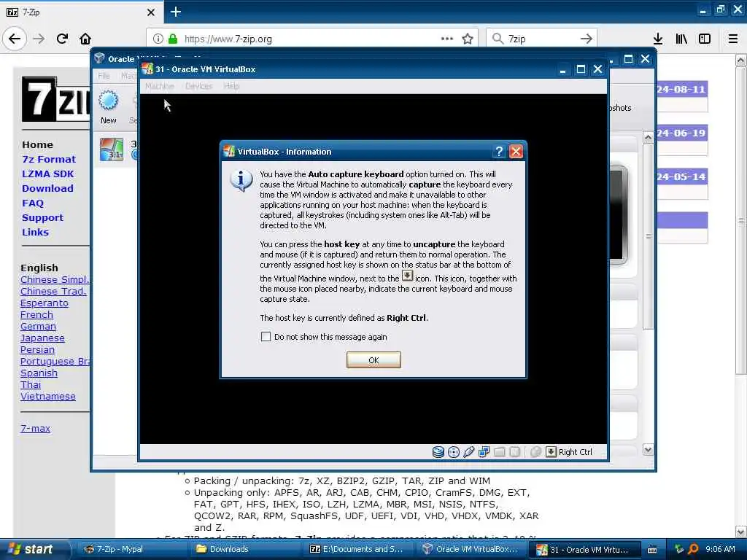This screenshot has height=560, width=747.
Task: Click the display icon in the VM status bar
Action: pos(514,452)
